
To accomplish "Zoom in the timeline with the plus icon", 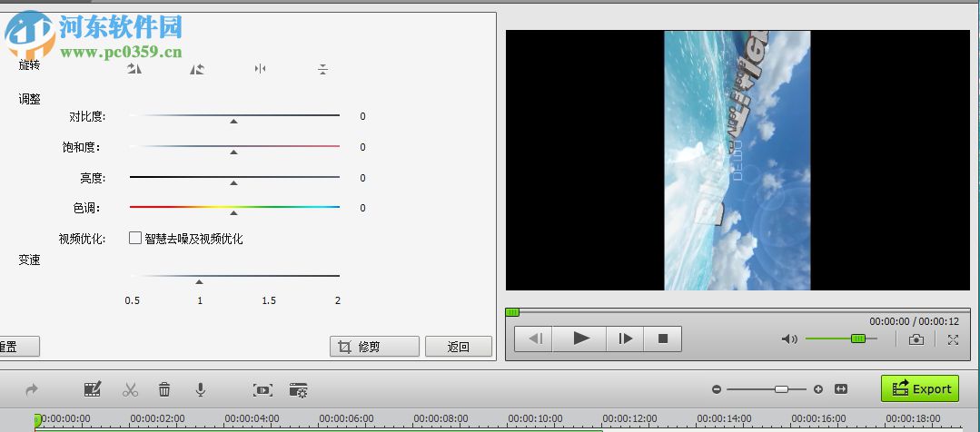I will (x=818, y=389).
